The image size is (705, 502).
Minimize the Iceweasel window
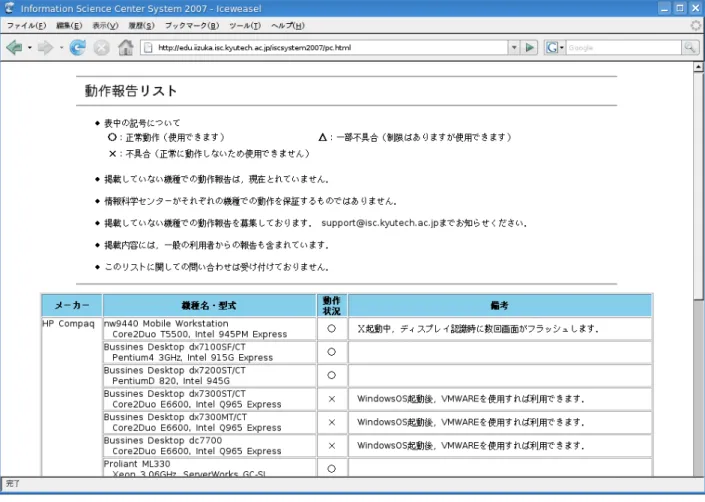[665, 8]
